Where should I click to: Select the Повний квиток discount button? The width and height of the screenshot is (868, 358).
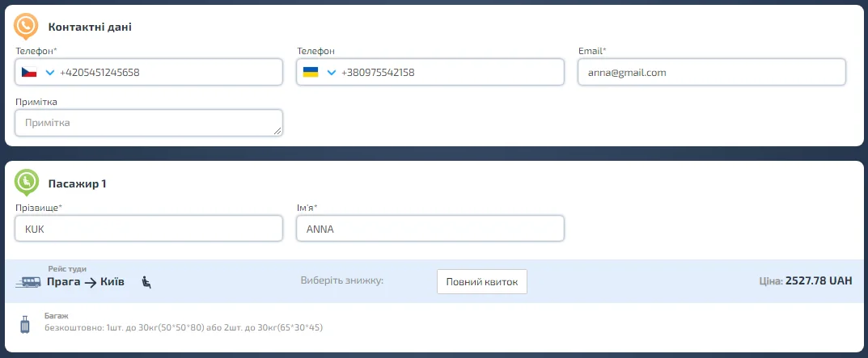click(x=482, y=281)
